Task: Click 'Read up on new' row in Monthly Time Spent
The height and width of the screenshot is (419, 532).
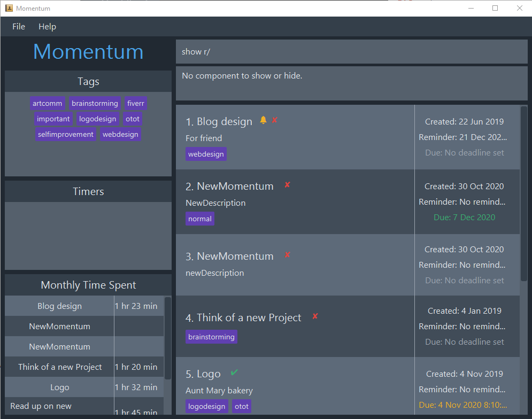Action: pyautogui.click(x=84, y=406)
